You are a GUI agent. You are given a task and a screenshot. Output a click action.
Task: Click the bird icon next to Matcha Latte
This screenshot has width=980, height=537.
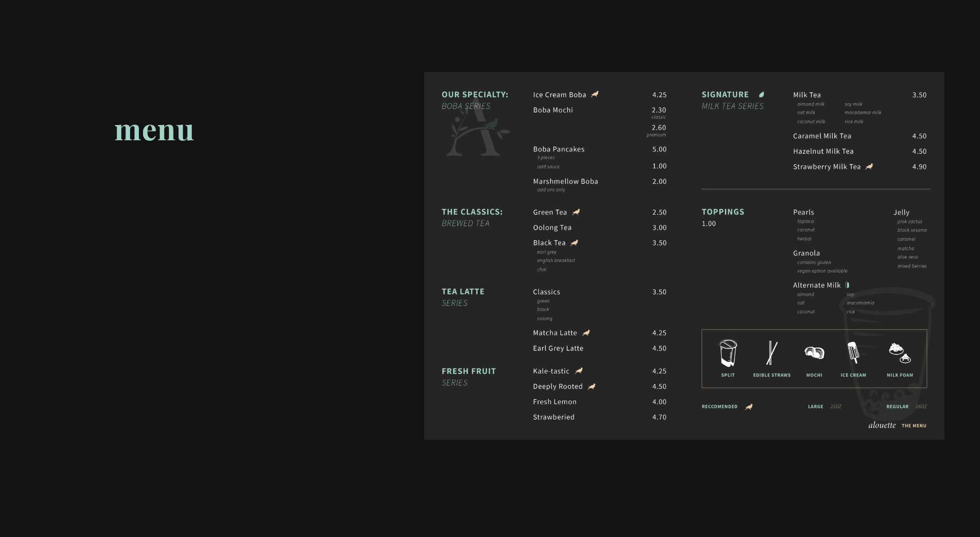click(x=586, y=333)
